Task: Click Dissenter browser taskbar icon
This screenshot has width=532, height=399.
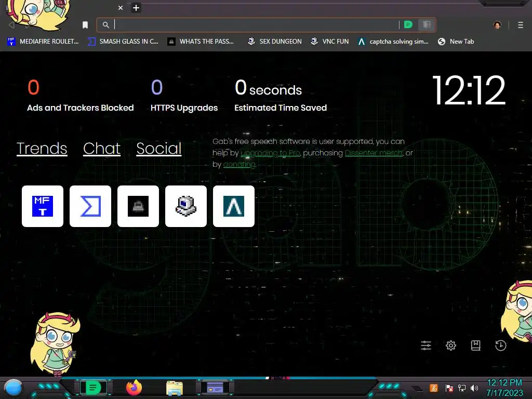Action: click(x=94, y=388)
